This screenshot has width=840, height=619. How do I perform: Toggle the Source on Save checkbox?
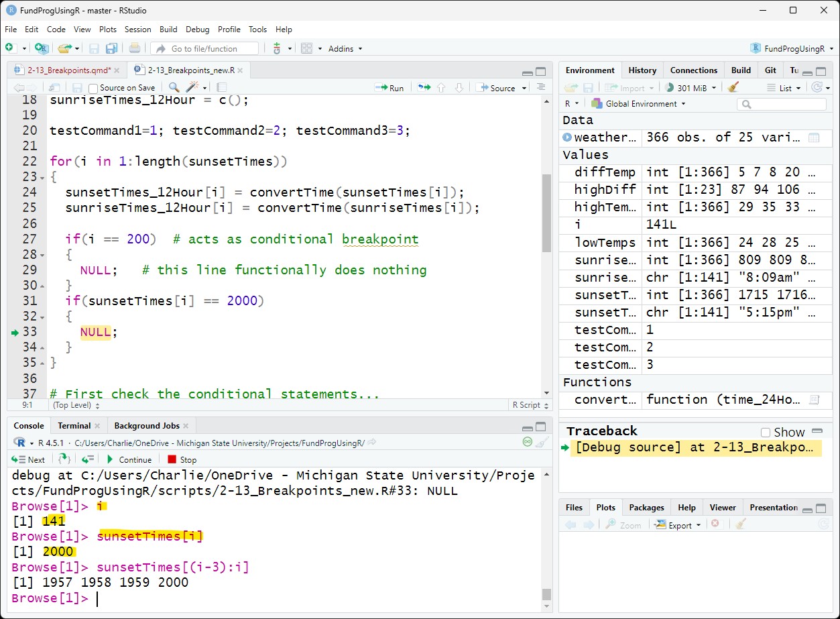coord(93,88)
